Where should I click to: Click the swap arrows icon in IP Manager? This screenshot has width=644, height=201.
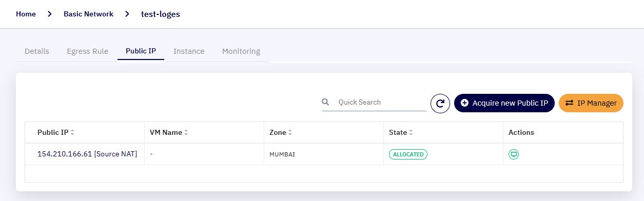(570, 103)
